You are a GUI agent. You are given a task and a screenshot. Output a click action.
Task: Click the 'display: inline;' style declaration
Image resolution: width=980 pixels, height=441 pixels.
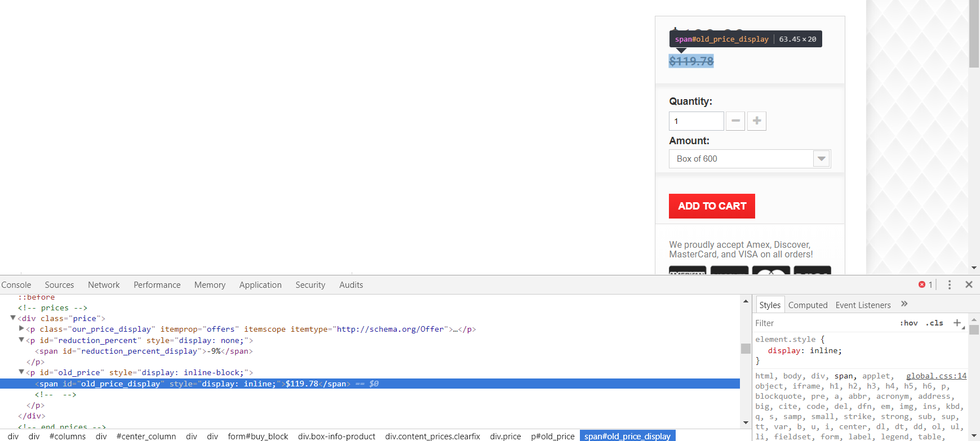pos(805,350)
